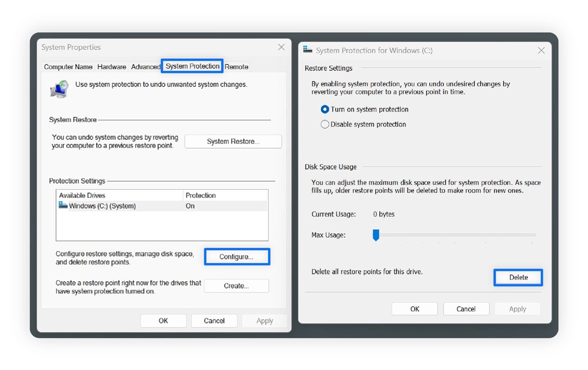Open the Advanced tab

[x=145, y=66]
